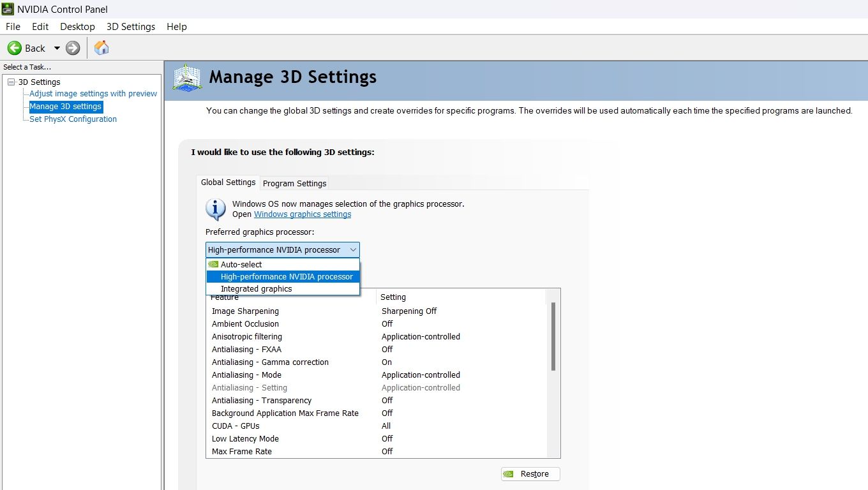Choose Integrated graphics from the dropdown list
The height and width of the screenshot is (490, 868).
point(283,289)
